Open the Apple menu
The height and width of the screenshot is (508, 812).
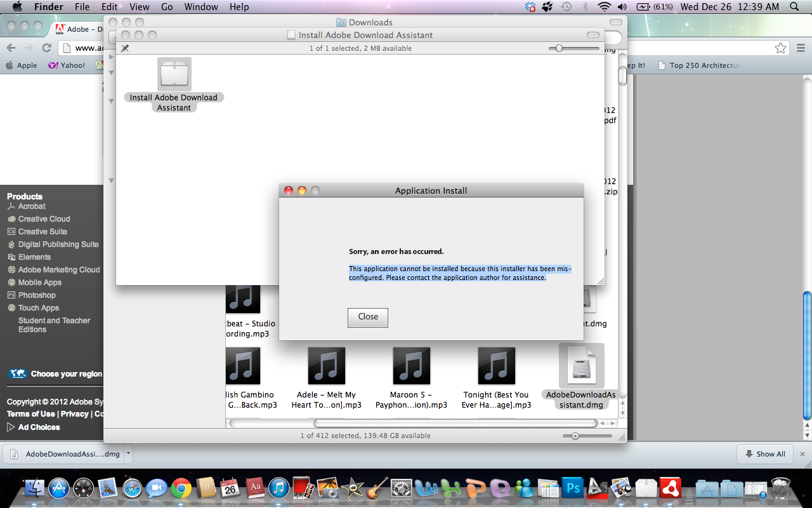(17, 7)
